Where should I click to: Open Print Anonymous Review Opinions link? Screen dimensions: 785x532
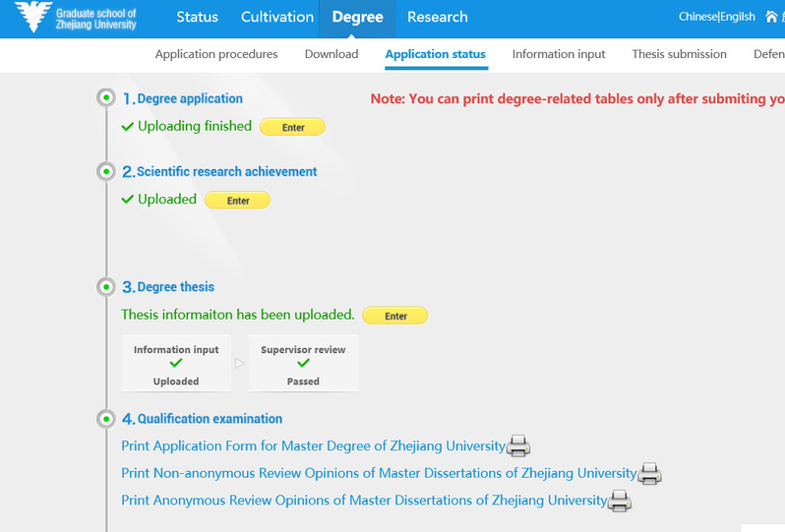[364, 501]
